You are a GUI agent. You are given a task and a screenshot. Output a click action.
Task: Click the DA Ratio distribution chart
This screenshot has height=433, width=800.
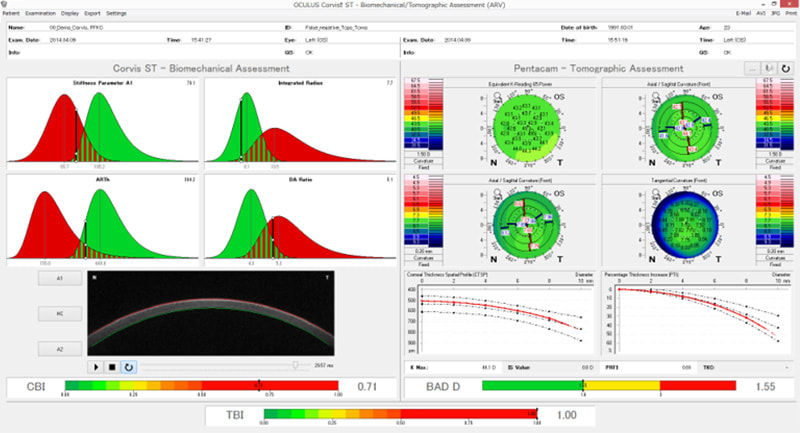pos(301,220)
